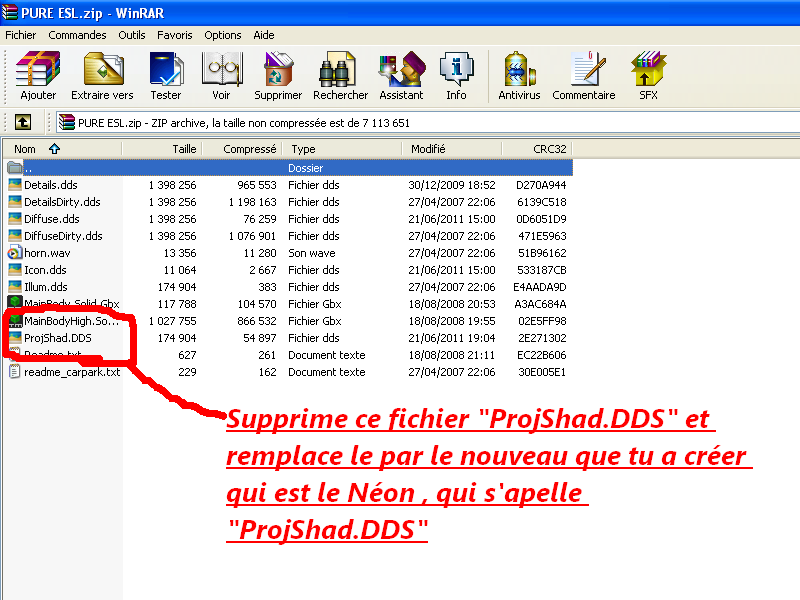Click the archive path address field
Image resolution: width=800 pixels, height=600 pixels.
(428, 123)
